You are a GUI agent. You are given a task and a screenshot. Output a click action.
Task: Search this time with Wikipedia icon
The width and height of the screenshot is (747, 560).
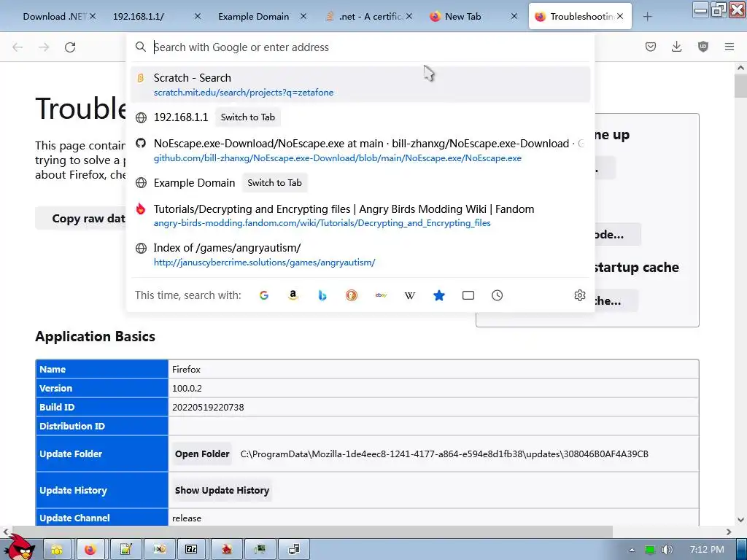coord(410,295)
